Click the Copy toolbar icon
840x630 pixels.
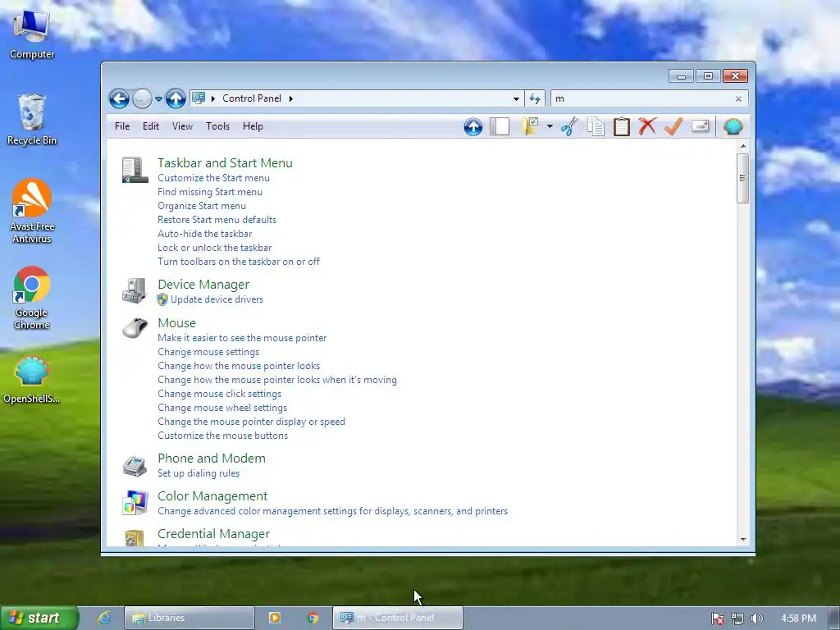click(596, 127)
